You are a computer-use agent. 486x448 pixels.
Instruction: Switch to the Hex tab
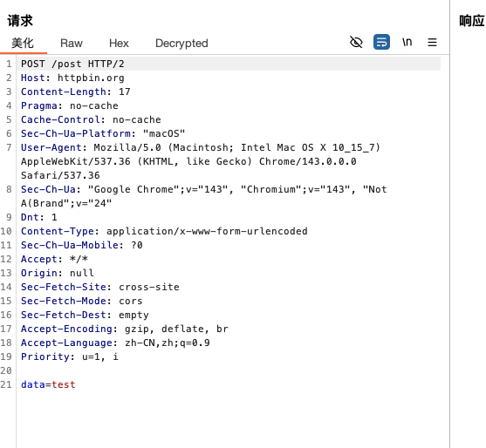[119, 44]
